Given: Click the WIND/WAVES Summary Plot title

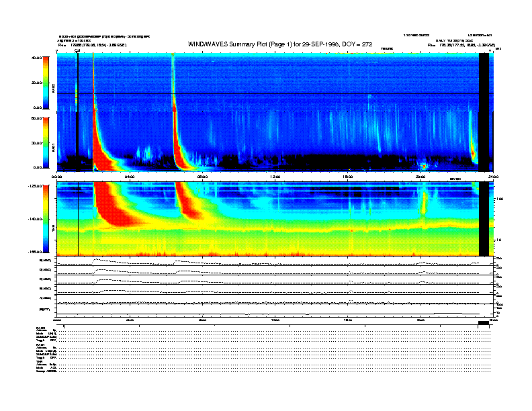Looking at the screenshot, I should pos(280,44).
